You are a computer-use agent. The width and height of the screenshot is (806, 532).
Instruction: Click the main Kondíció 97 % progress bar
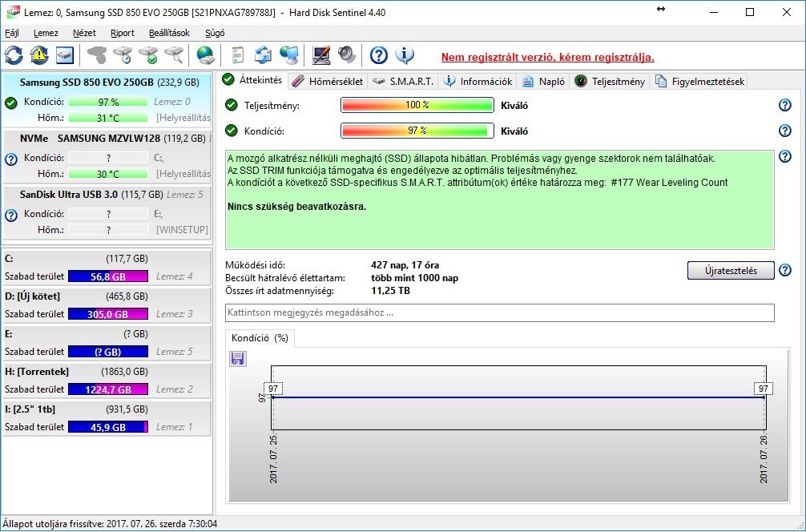[417, 131]
